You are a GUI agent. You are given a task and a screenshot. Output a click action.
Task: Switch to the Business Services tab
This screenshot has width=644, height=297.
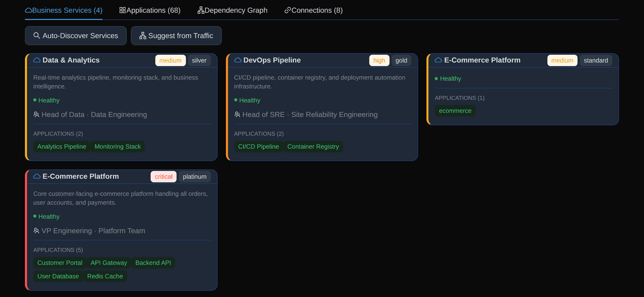64,10
